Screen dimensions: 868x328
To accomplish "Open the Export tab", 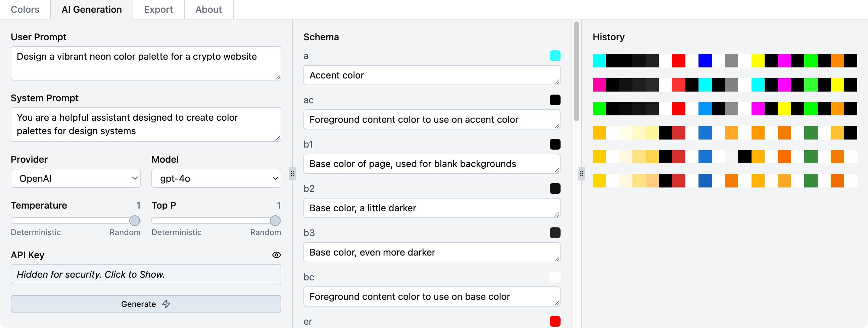I will tap(158, 9).
